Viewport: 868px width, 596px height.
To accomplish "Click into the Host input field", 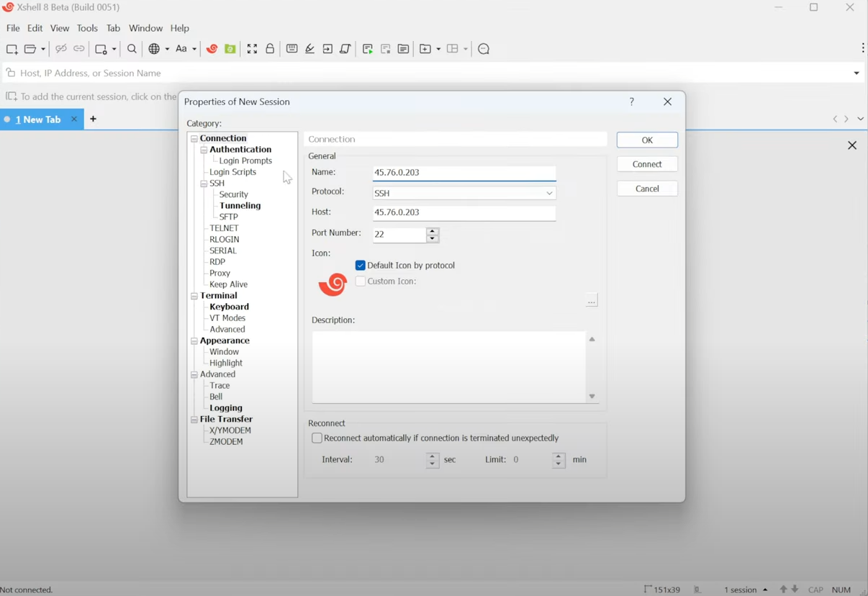I will [464, 213].
